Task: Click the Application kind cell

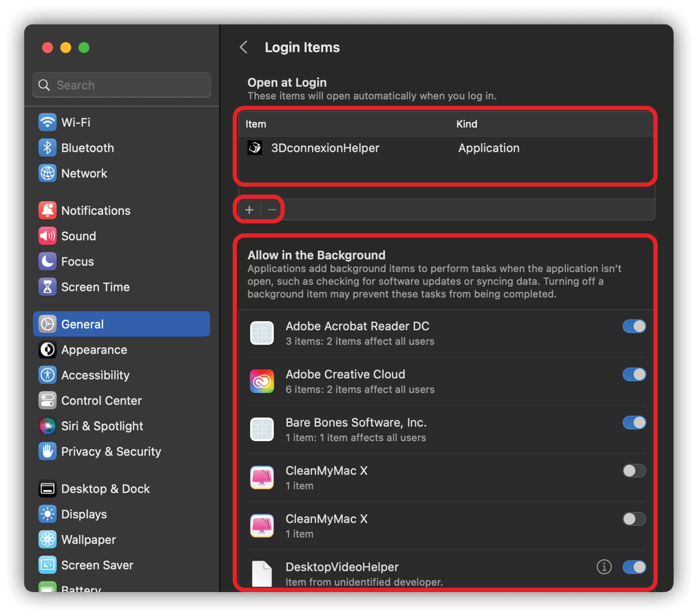Action: coord(489,148)
